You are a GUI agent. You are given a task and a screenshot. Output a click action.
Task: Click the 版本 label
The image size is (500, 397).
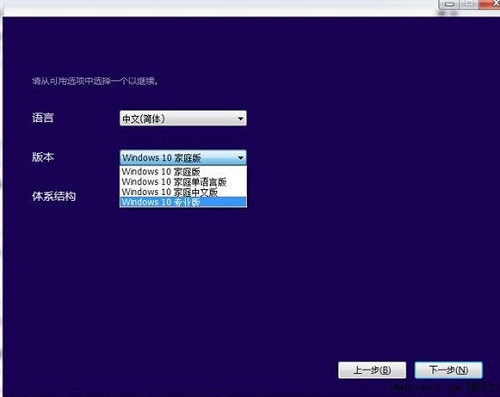pyautogui.click(x=43, y=157)
